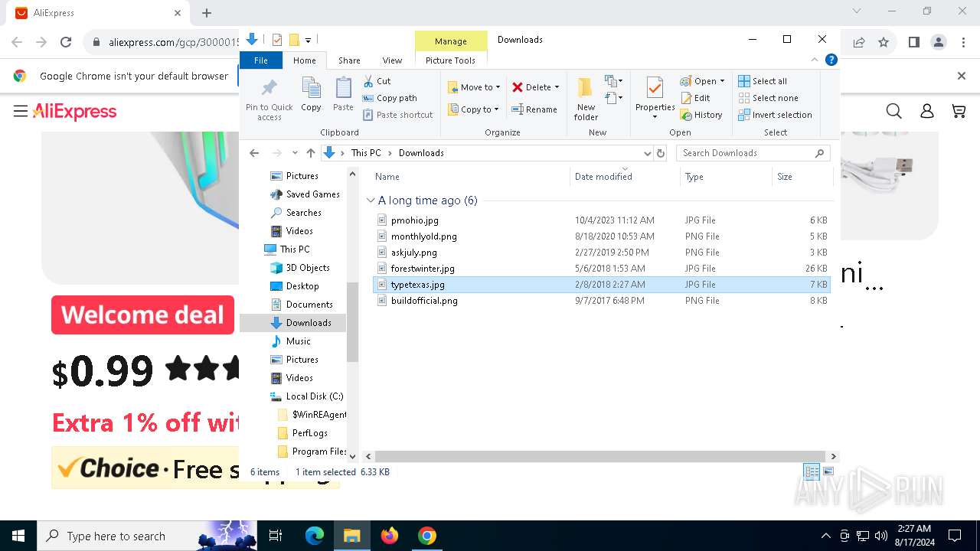Open the Move to dropdown
Viewport: 980px width, 551px height.
coord(474,87)
